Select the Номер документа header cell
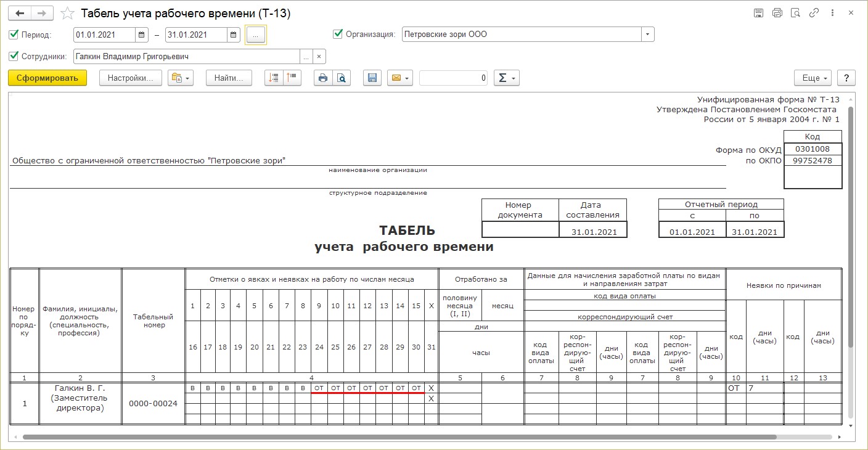 click(520, 210)
